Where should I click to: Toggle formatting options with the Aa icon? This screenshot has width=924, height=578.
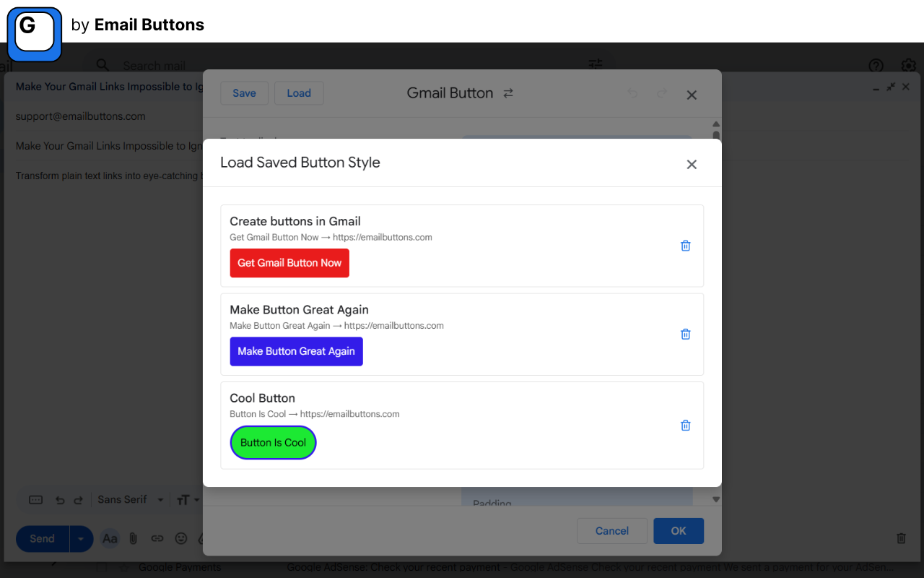pos(109,538)
